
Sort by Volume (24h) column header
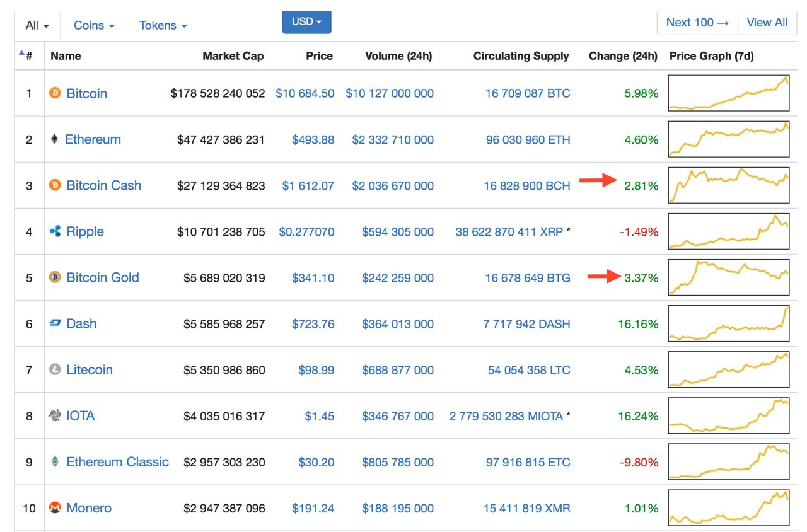[x=398, y=56]
